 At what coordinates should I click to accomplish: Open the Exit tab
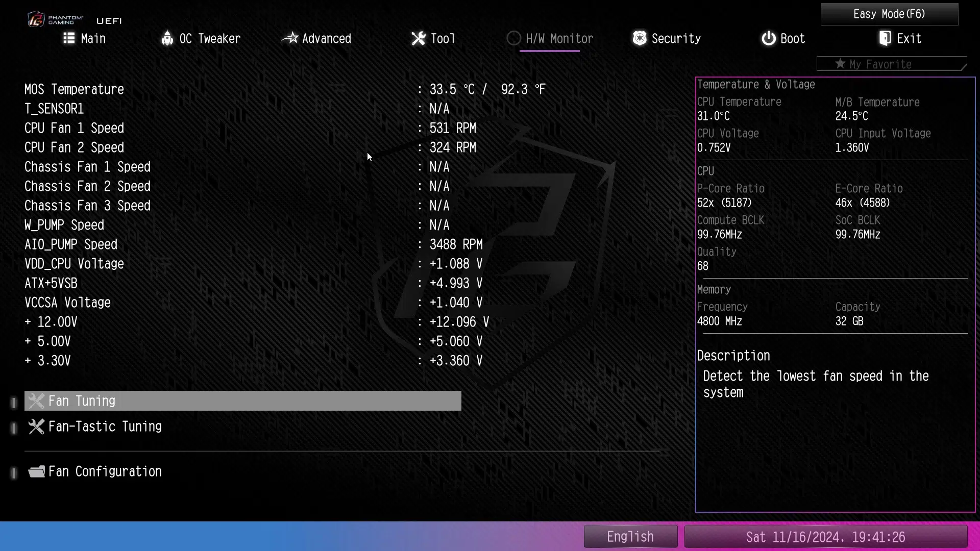point(900,38)
